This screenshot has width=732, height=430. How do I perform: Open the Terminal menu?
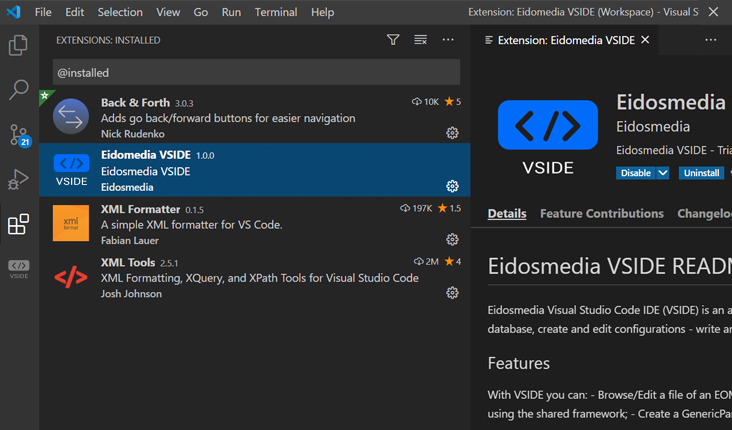(276, 12)
